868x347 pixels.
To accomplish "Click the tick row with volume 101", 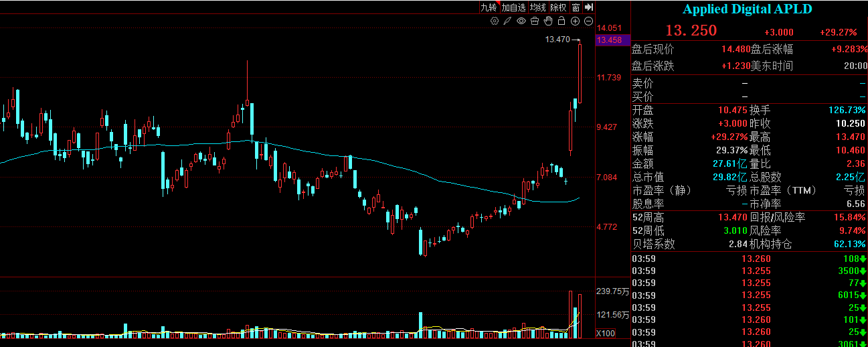I will tap(749, 320).
